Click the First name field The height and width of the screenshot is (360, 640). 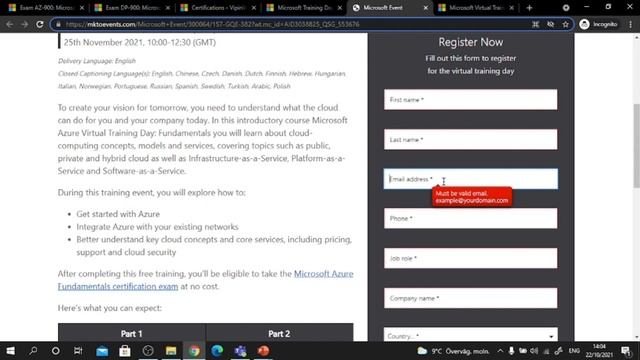pos(470,100)
